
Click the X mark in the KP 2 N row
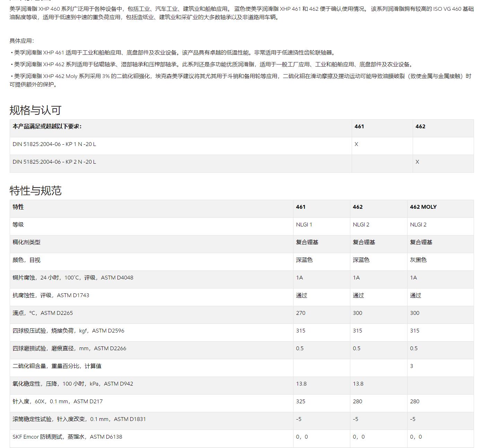pos(417,162)
